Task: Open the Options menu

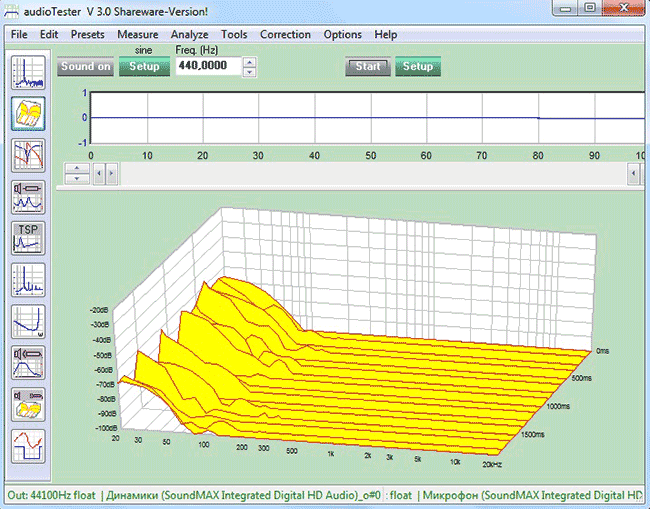Action: click(342, 34)
